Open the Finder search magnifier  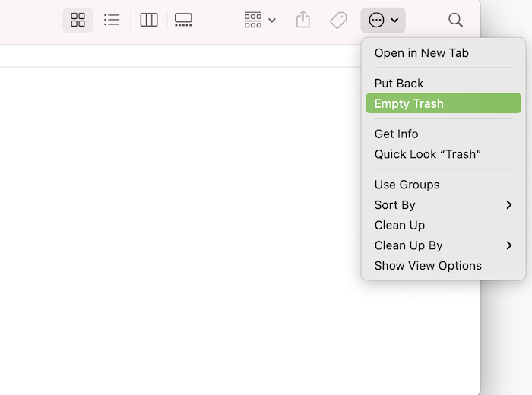click(455, 20)
